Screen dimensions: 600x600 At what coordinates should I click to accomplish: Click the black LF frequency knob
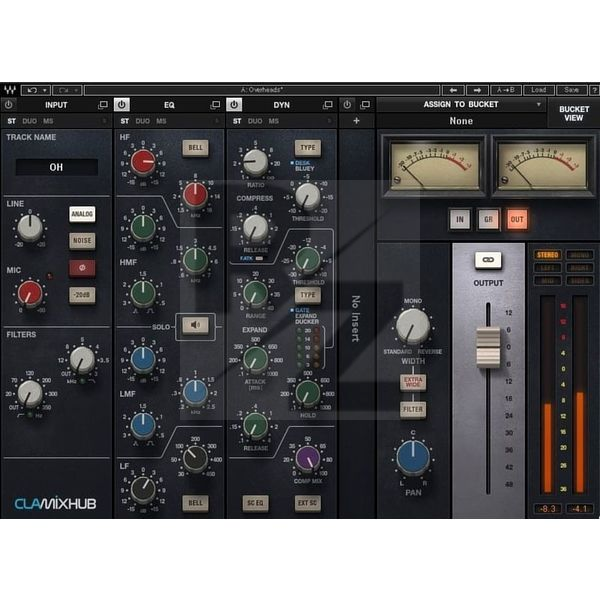(x=195, y=458)
